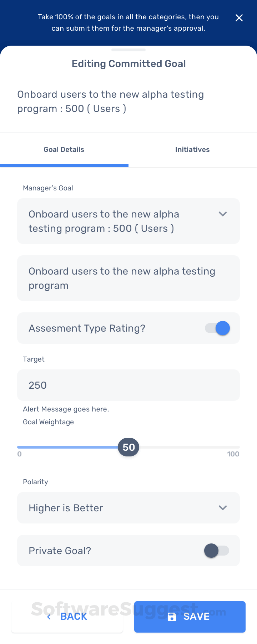Viewport: 257px width, 644px height.
Task: Open the Polarity dropdown arrow
Action: point(223,508)
